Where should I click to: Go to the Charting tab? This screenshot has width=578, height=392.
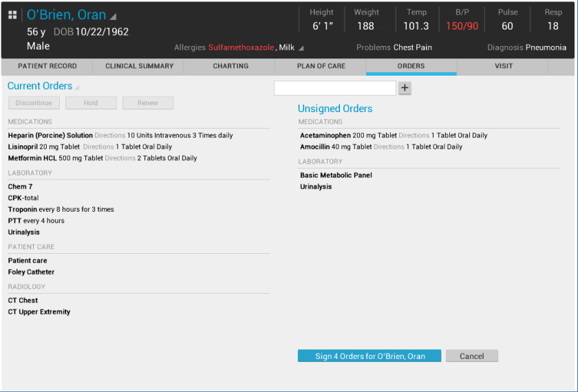click(x=231, y=67)
